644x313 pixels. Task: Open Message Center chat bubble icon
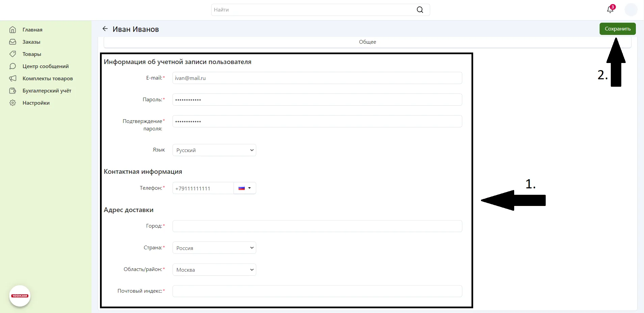coord(13,66)
